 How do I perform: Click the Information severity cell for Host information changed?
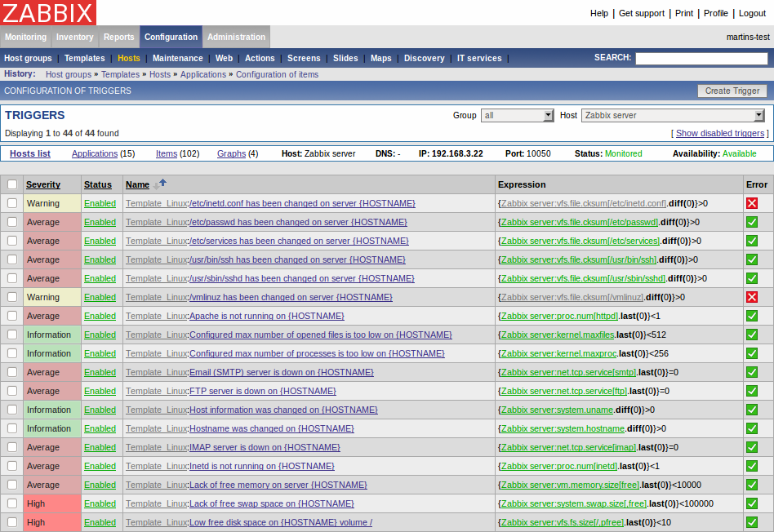click(52, 410)
